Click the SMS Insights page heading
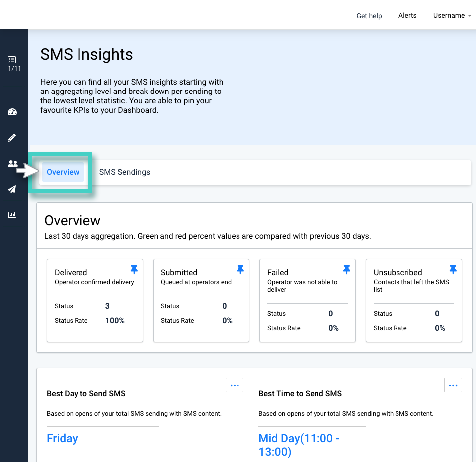This screenshot has width=476, height=462. tap(86, 54)
